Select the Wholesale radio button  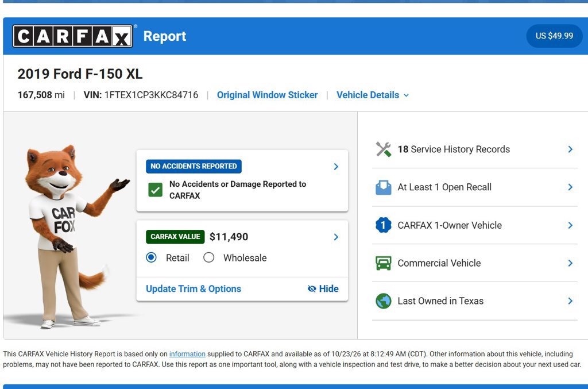(x=208, y=257)
